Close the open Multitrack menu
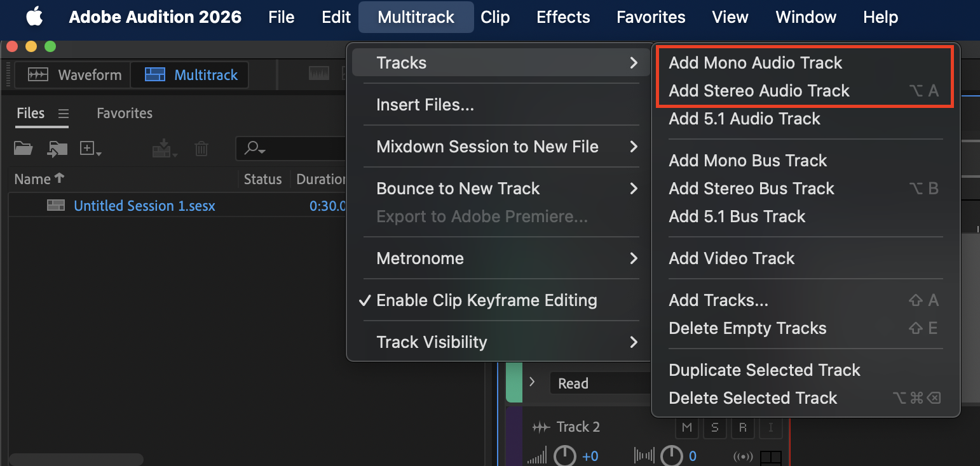Viewport: 980px width, 466px height. point(416,17)
